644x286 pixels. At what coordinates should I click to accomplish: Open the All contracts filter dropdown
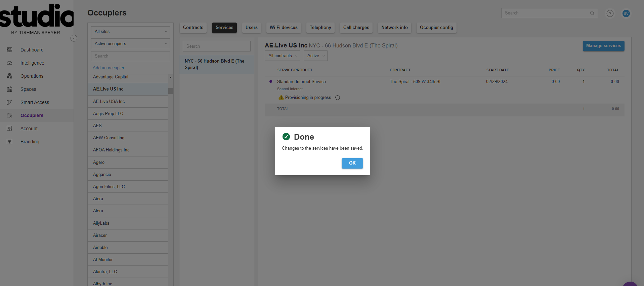pyautogui.click(x=283, y=56)
